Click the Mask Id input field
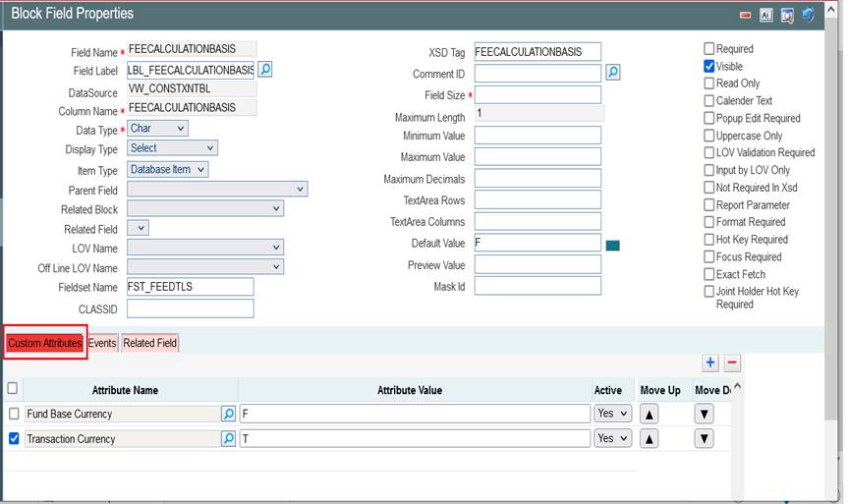 538,286
